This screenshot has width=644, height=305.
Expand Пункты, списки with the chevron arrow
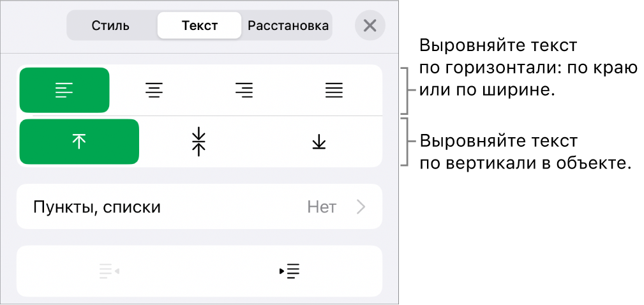pos(361,207)
